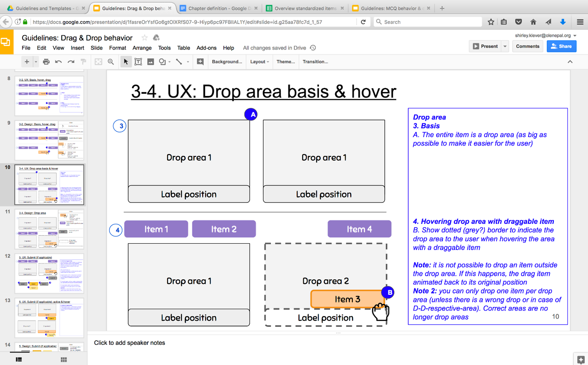Click the zoom to fit icon
The image size is (588, 365).
pos(98,62)
